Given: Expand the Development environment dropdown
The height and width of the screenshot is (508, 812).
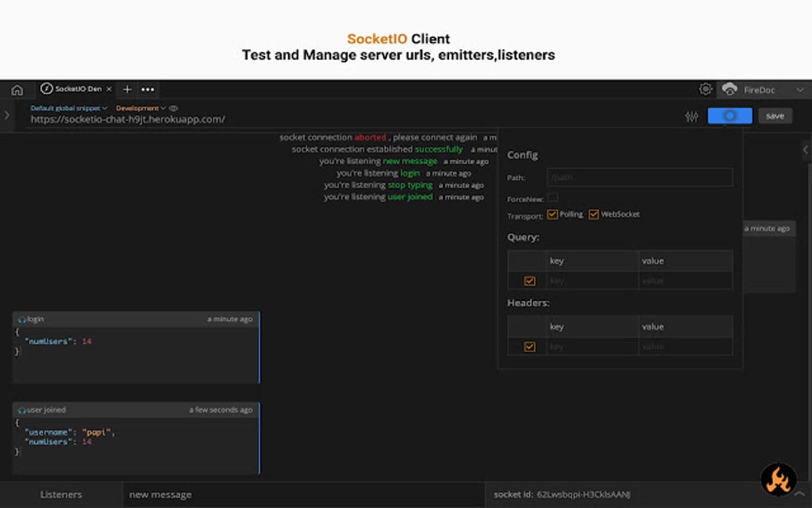Looking at the screenshot, I should click(x=139, y=107).
